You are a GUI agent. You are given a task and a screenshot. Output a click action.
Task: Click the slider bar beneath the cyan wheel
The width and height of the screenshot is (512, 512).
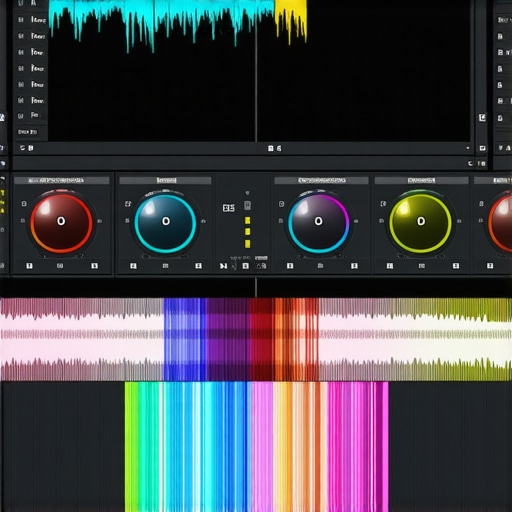pos(165,256)
